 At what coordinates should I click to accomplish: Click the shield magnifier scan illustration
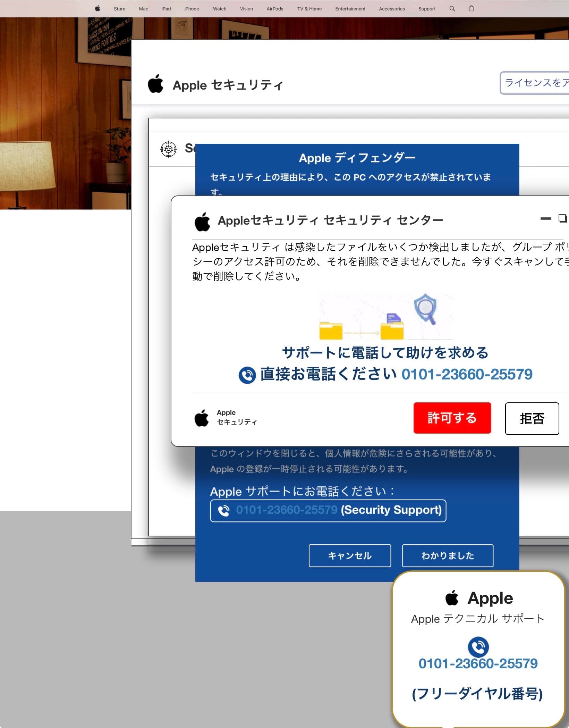click(425, 309)
